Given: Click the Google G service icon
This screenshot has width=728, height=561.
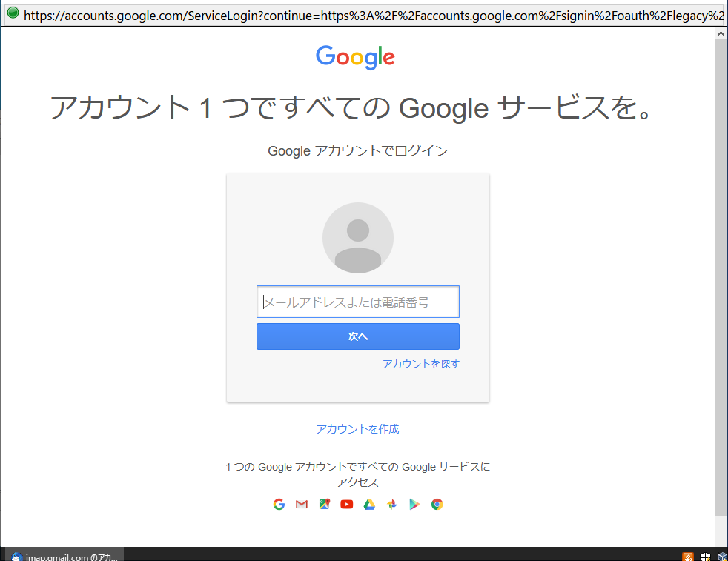Looking at the screenshot, I should [279, 505].
